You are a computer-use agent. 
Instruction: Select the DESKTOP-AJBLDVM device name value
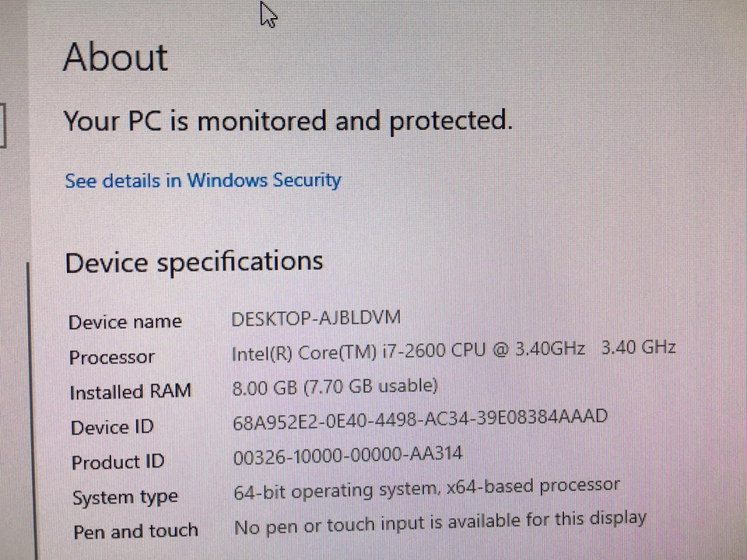pos(317,317)
